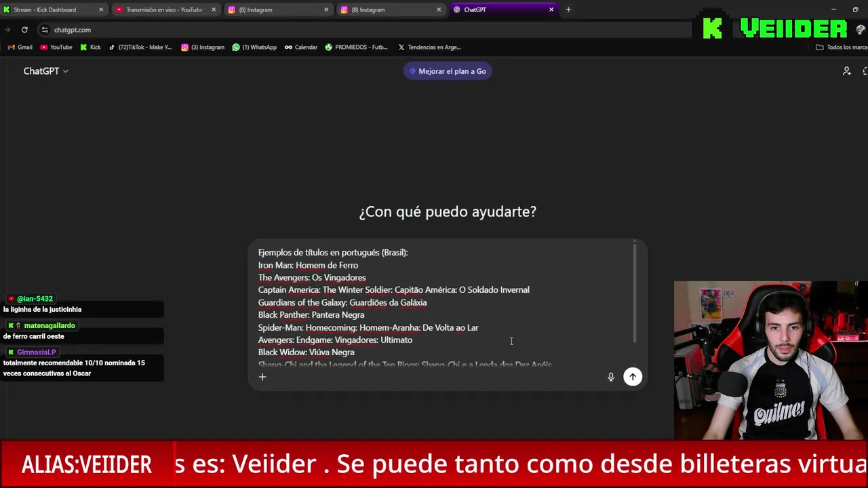Click 'Spider-Man: Homecoming' line in prompt
Screen dimensions: 868x488
pos(368,327)
